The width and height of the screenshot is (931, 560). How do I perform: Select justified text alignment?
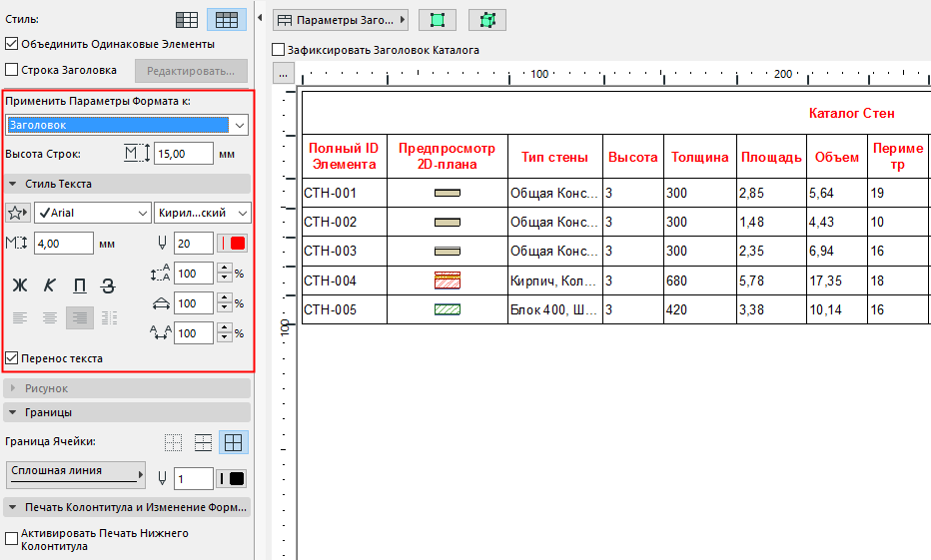tap(108, 318)
